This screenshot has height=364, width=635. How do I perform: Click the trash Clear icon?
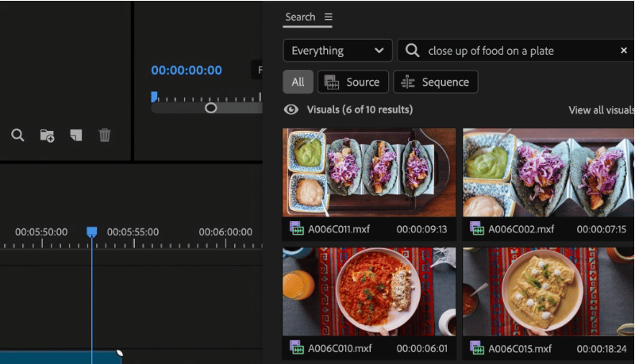pos(104,136)
